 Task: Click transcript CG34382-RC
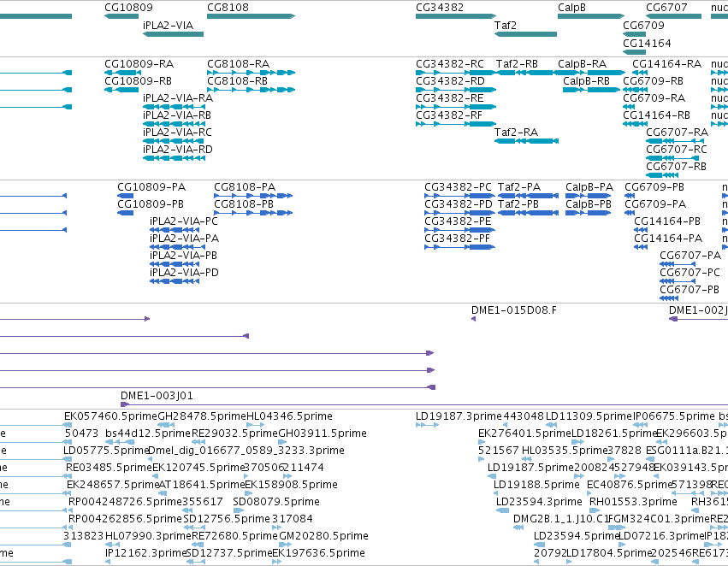(456, 73)
